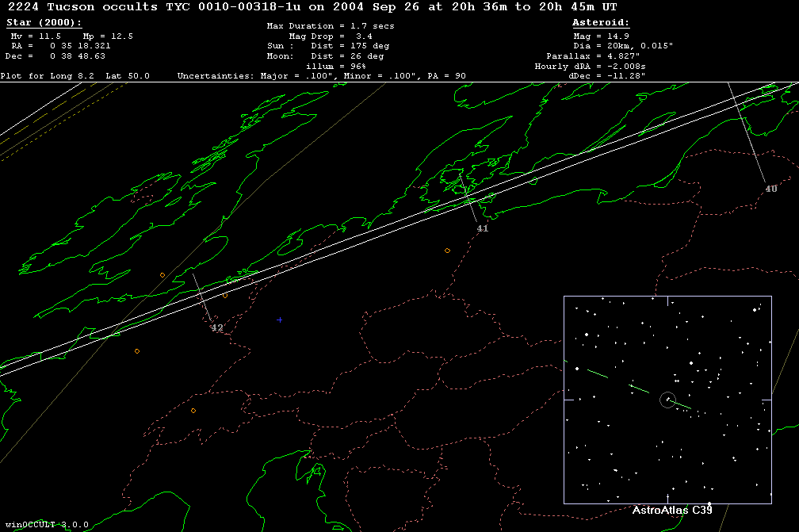The width and height of the screenshot is (799, 532).
Task: Click the orange site marker nearest the 41 label
Action: tap(447, 251)
